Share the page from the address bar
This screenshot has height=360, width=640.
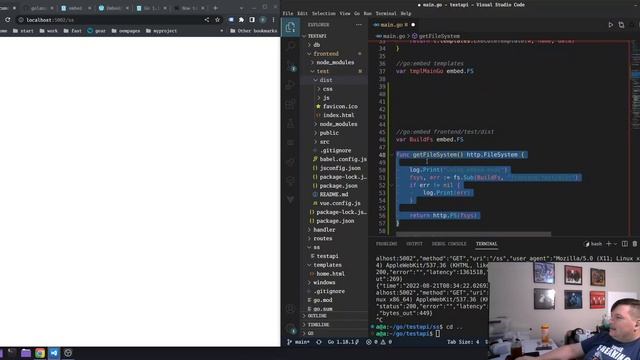pos(207,20)
